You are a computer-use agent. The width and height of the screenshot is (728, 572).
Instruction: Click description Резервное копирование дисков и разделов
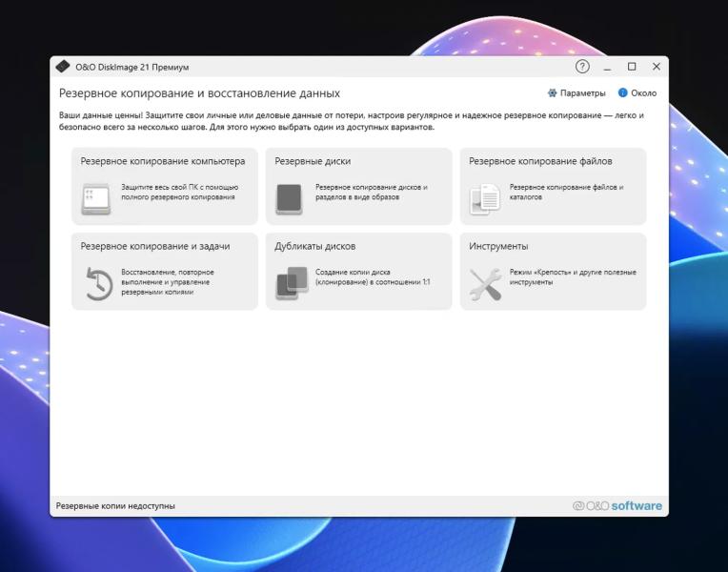pyautogui.click(x=372, y=192)
